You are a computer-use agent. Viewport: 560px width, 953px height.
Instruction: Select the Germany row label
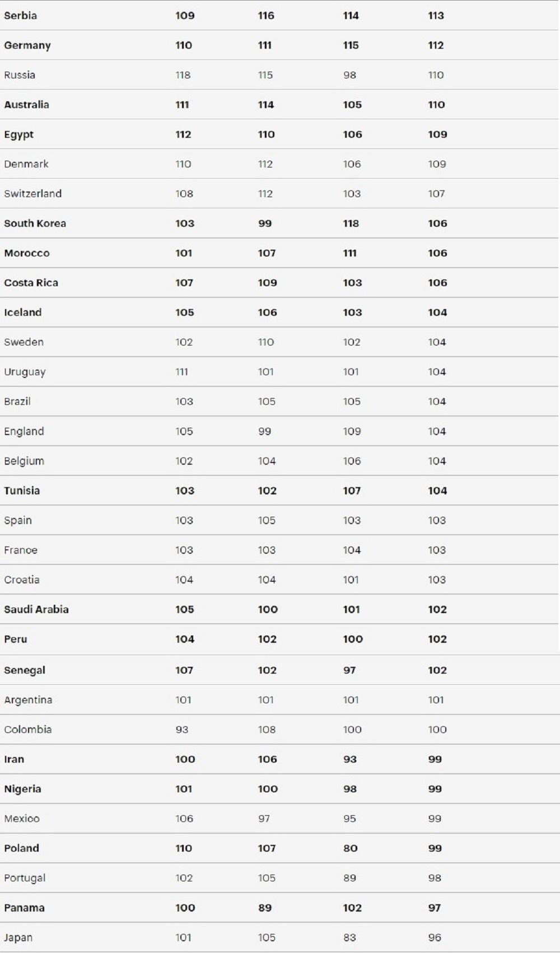coord(27,45)
